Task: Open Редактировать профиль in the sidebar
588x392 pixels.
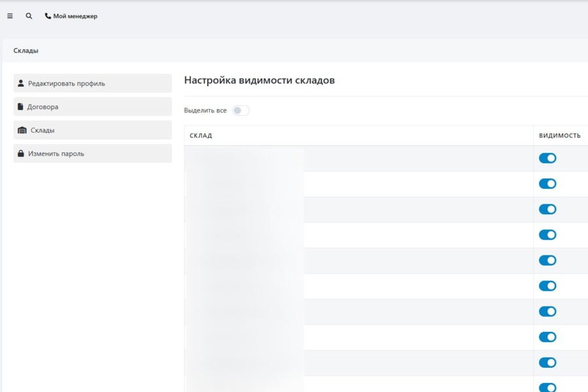Action: click(93, 83)
